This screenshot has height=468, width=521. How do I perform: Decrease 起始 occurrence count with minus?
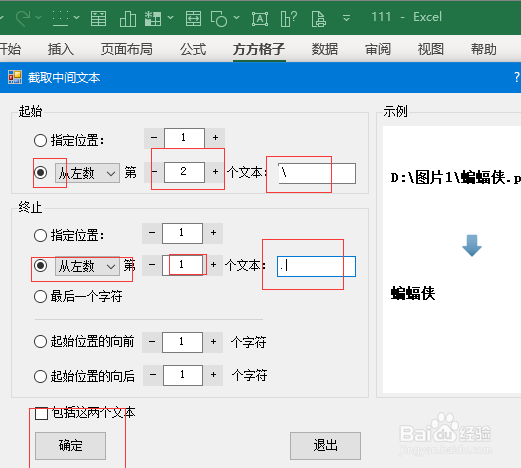pyautogui.click(x=154, y=172)
